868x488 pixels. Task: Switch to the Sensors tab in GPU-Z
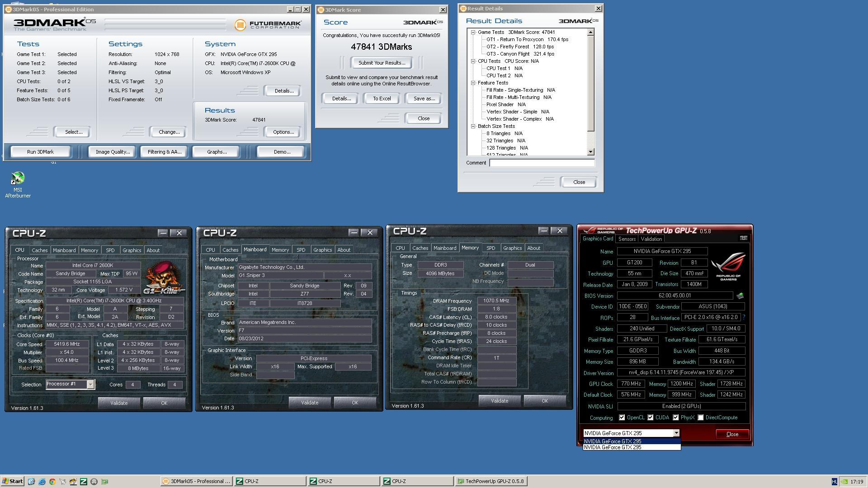tap(627, 239)
